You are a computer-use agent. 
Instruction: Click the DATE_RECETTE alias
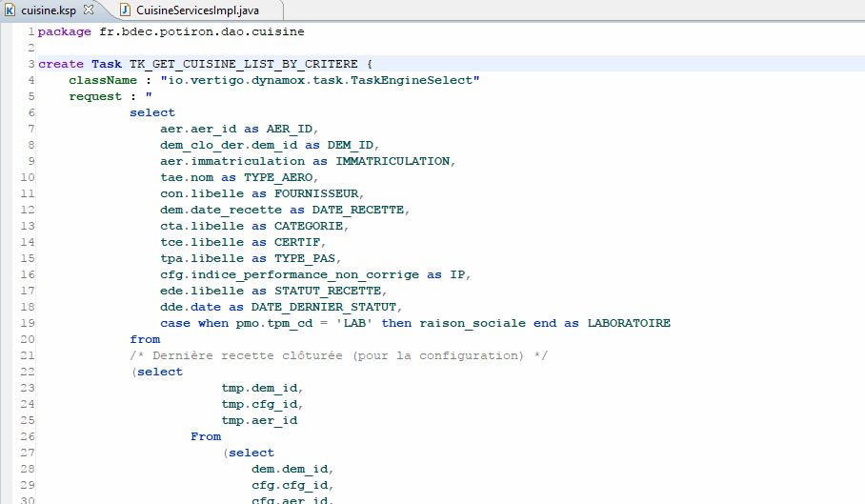pyautogui.click(x=358, y=211)
